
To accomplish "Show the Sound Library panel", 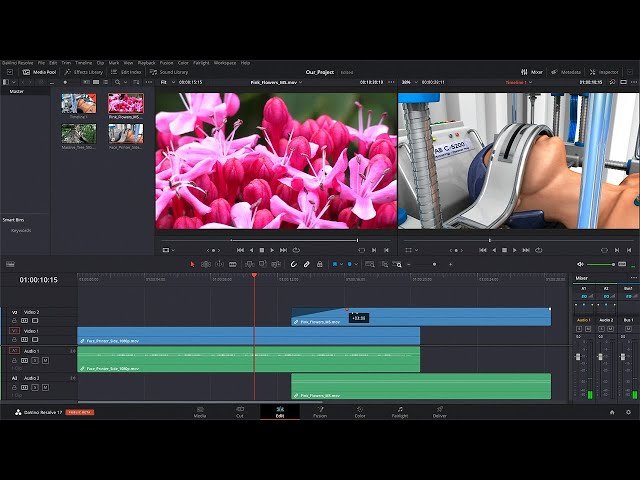I will click(x=170, y=72).
